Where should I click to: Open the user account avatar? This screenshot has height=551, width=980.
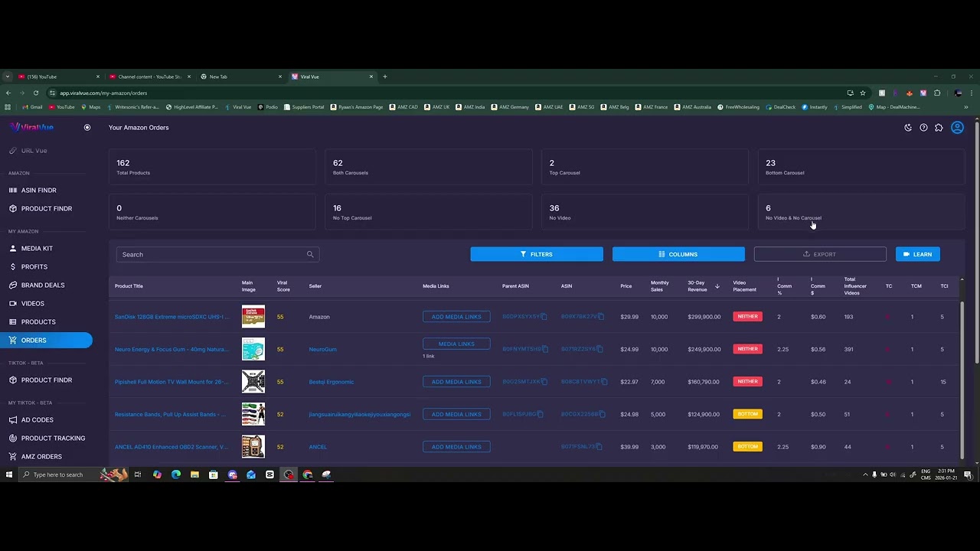pyautogui.click(x=957, y=128)
